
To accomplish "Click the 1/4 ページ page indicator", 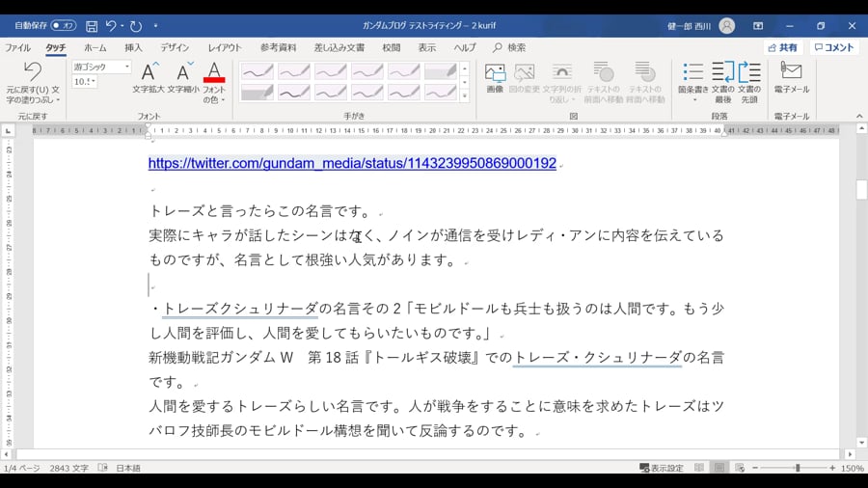I will coord(21,468).
